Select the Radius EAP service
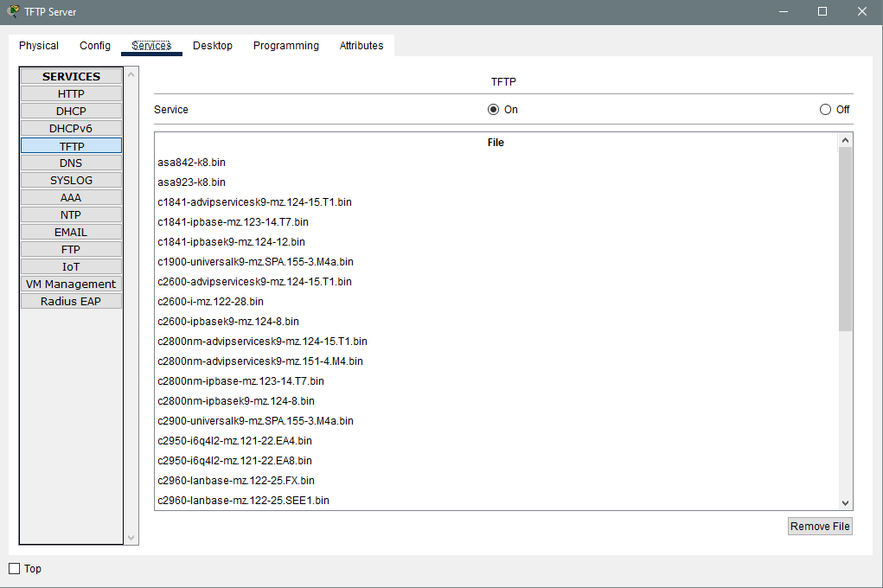 [71, 301]
